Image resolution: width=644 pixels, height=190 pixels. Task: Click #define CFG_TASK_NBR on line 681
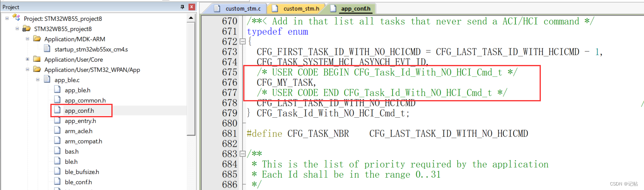pyautogui.click(x=298, y=134)
